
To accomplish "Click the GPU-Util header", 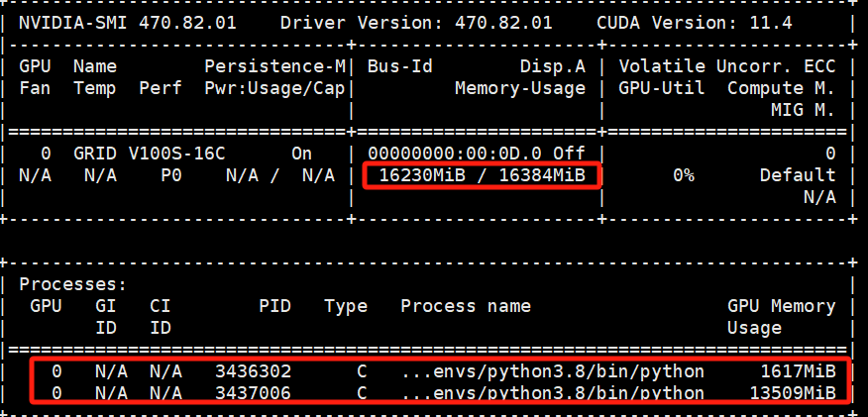I will pyautogui.click(x=662, y=88).
